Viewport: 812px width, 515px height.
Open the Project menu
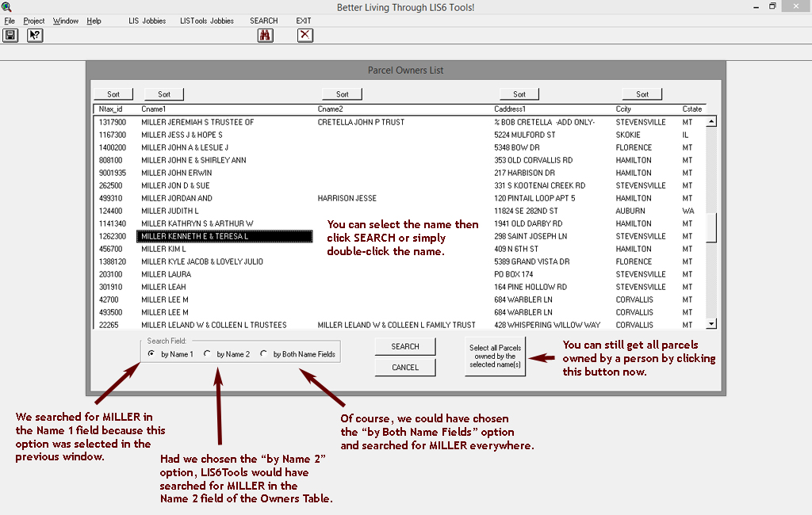pos(33,21)
